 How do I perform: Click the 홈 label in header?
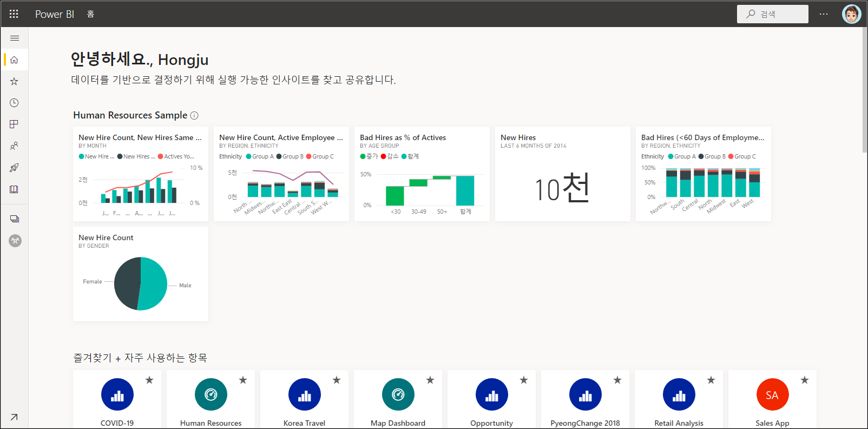pos(91,14)
